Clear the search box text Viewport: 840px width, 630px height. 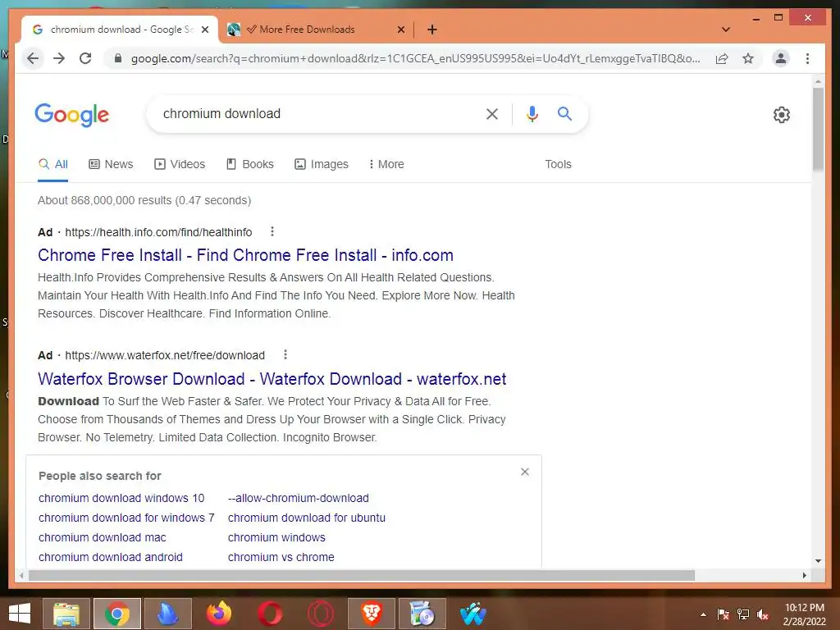tap(492, 113)
